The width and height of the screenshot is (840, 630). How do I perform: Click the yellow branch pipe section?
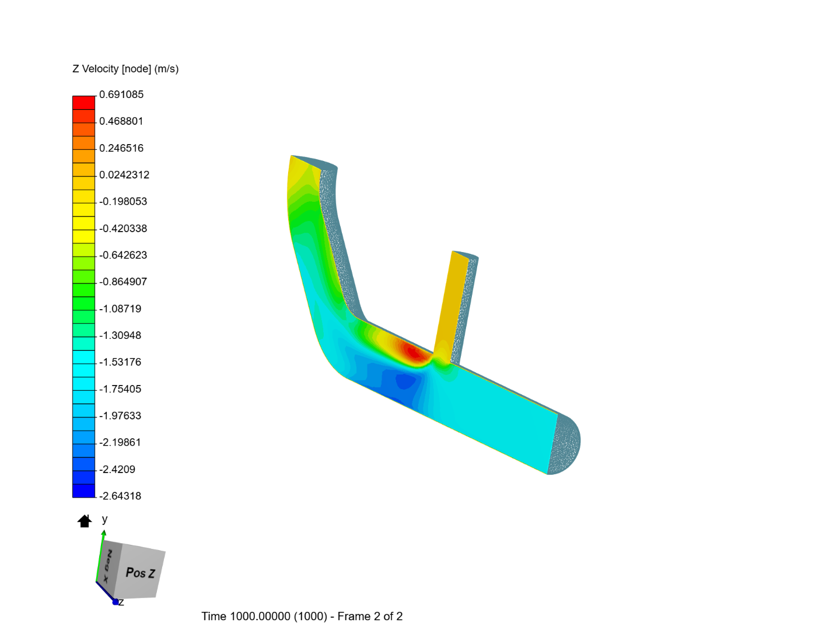point(451,303)
